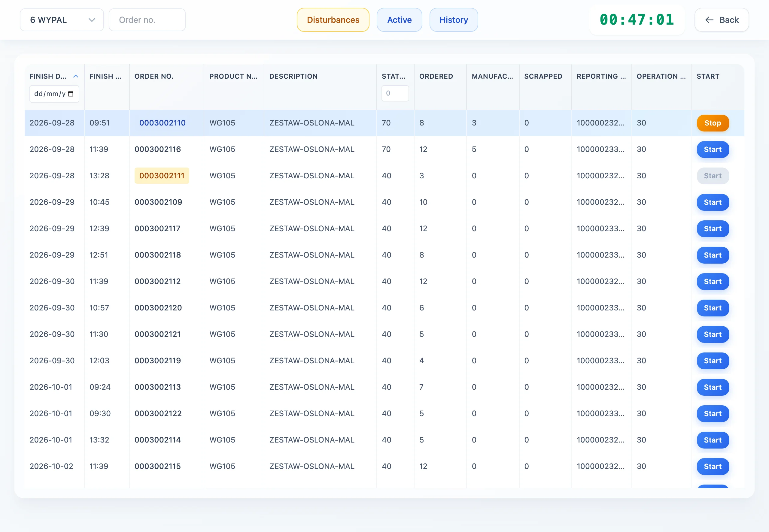Screen dimensions: 769x532
Task: Click the Order no. search field
Action: 147,20
